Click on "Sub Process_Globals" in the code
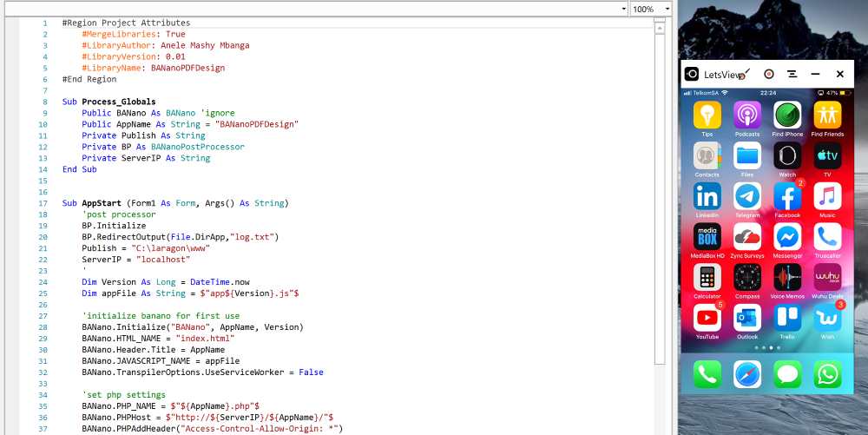 pyautogui.click(x=109, y=102)
